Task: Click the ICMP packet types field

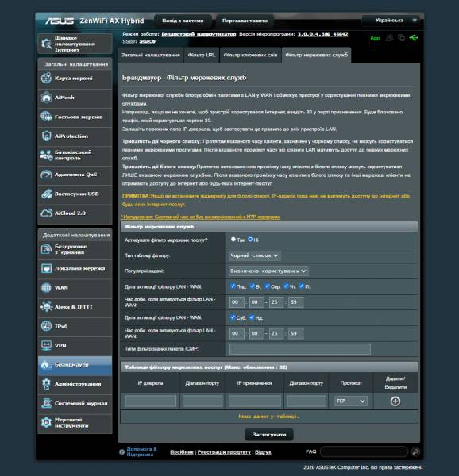Action: coord(300,349)
